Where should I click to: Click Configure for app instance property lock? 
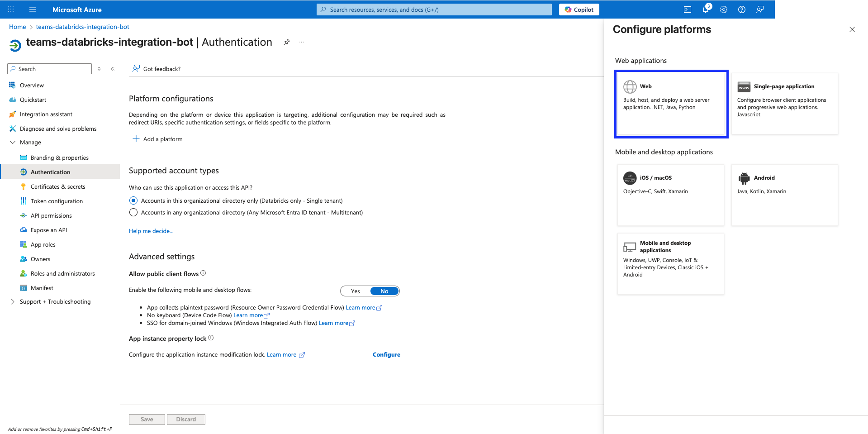(x=386, y=354)
